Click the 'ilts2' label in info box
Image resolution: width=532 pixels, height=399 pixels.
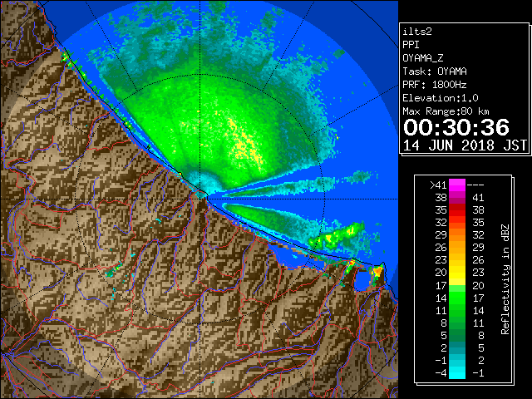coord(417,32)
